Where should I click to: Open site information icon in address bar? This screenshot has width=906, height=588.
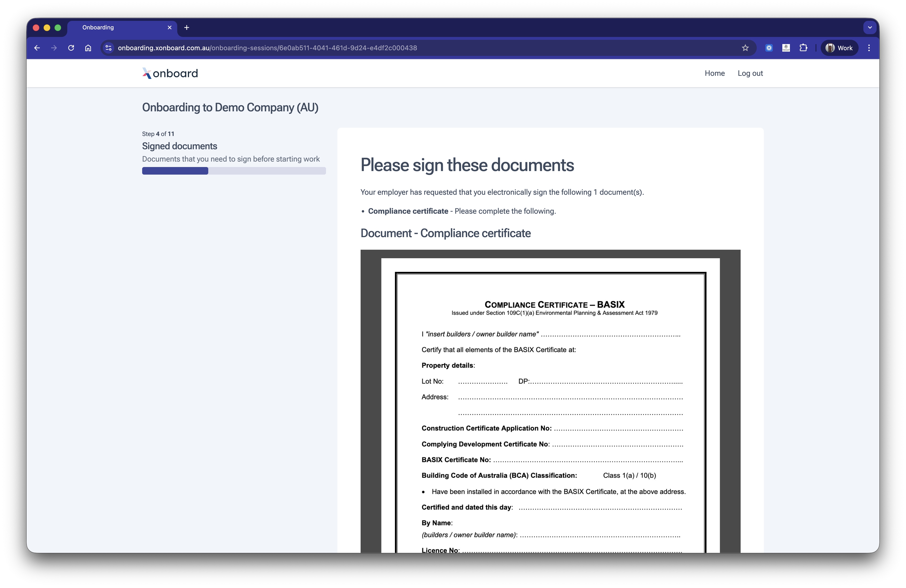[109, 48]
